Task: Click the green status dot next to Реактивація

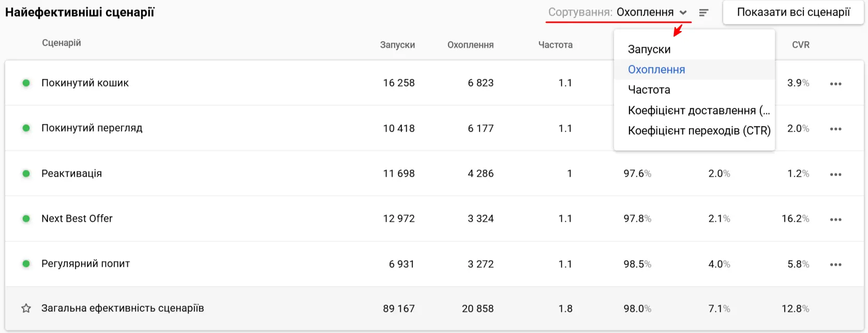Action: point(26,173)
